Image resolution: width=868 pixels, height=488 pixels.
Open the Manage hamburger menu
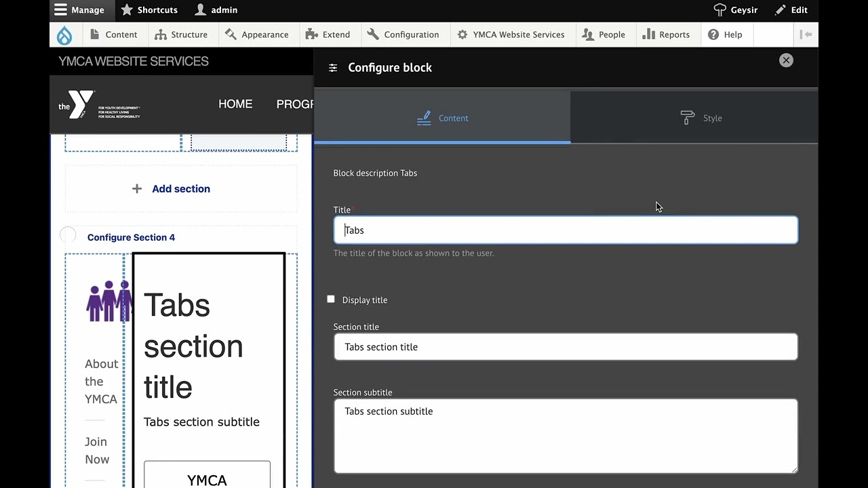tap(79, 10)
